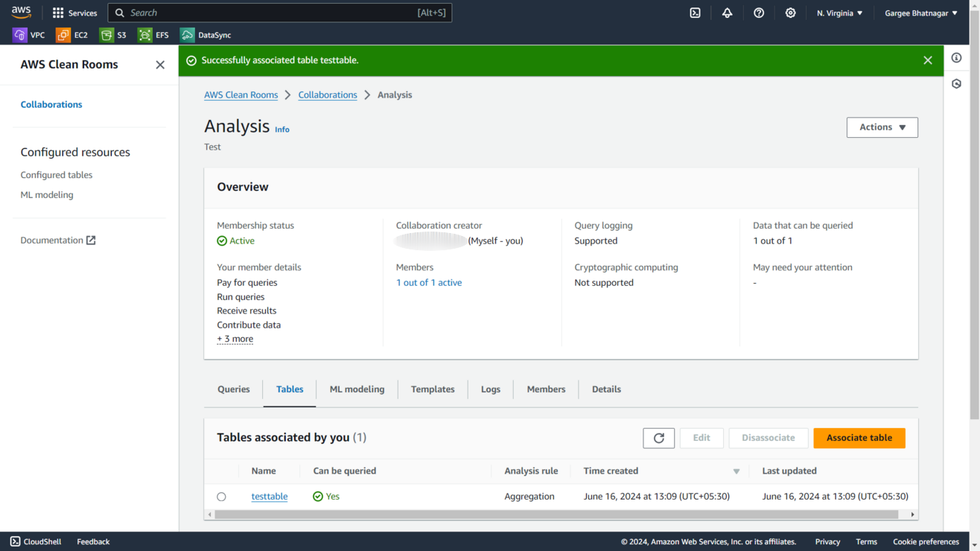Image resolution: width=980 pixels, height=551 pixels.
Task: Click the console search field
Action: [280, 13]
